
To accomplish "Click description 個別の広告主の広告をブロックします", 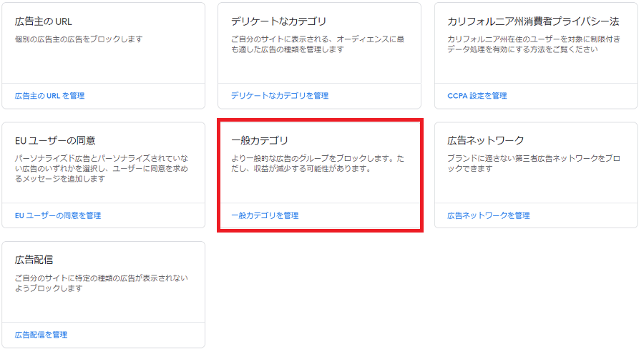I will [x=79, y=39].
